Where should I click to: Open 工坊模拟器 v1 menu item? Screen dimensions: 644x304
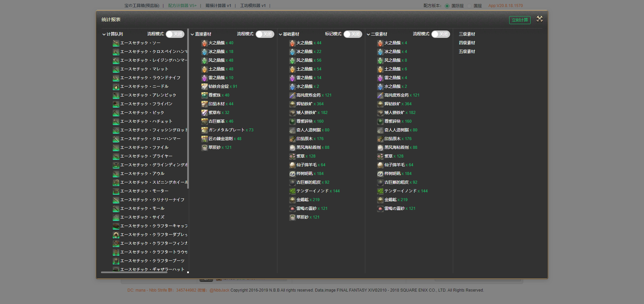253,6
